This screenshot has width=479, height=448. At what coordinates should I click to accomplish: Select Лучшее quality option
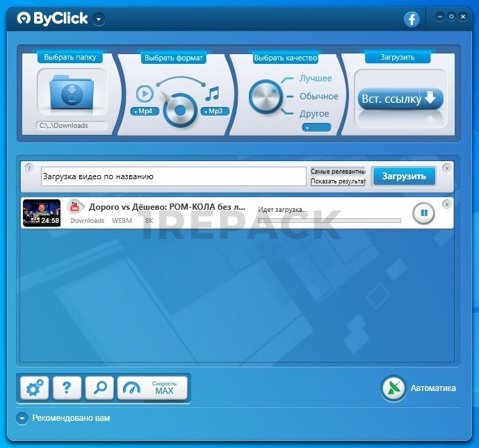point(316,78)
